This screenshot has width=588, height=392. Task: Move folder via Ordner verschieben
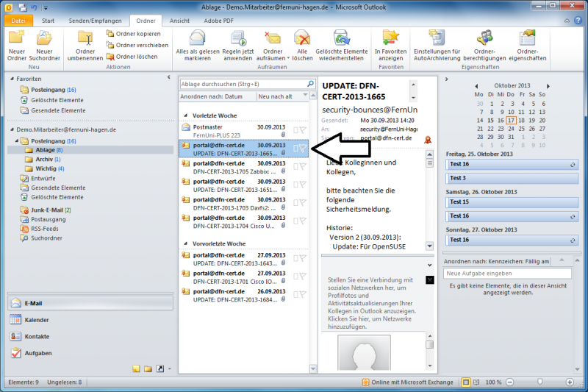point(137,45)
